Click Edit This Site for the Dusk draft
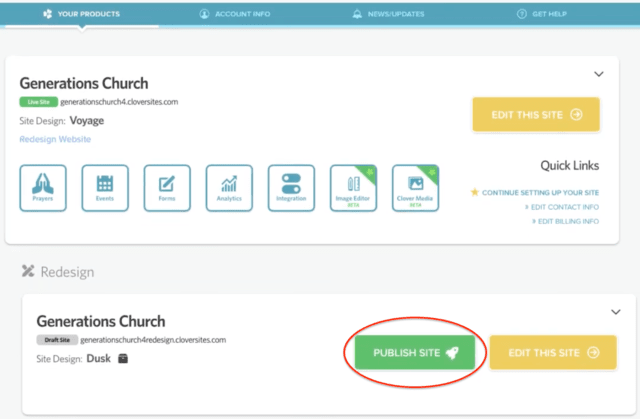 pyautogui.click(x=553, y=352)
